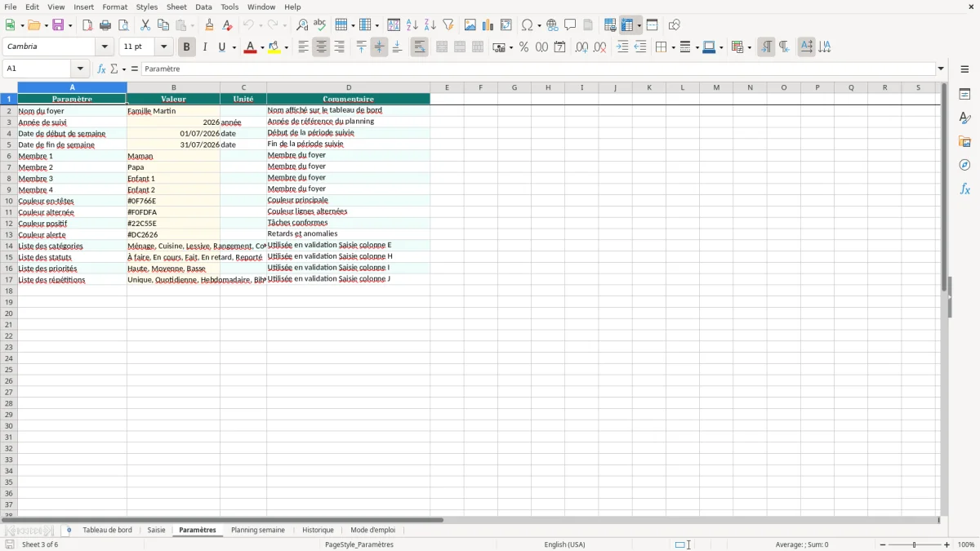980x551 pixels.
Task: Activate the Clone Formatting paintbrush
Action: 210,25
